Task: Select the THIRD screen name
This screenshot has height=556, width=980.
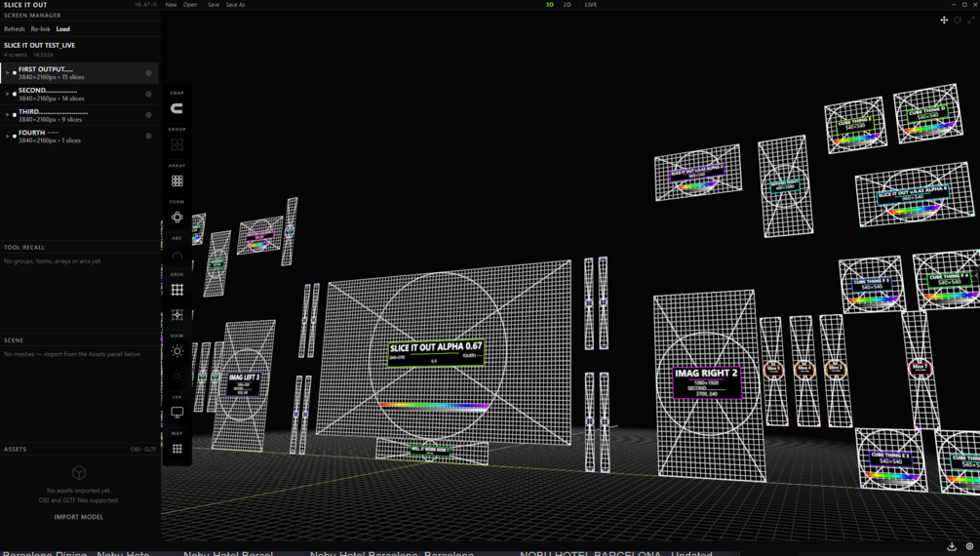Action: coord(53,111)
